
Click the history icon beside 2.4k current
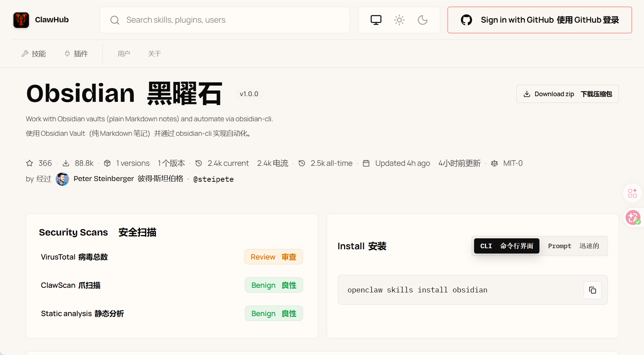pos(199,163)
